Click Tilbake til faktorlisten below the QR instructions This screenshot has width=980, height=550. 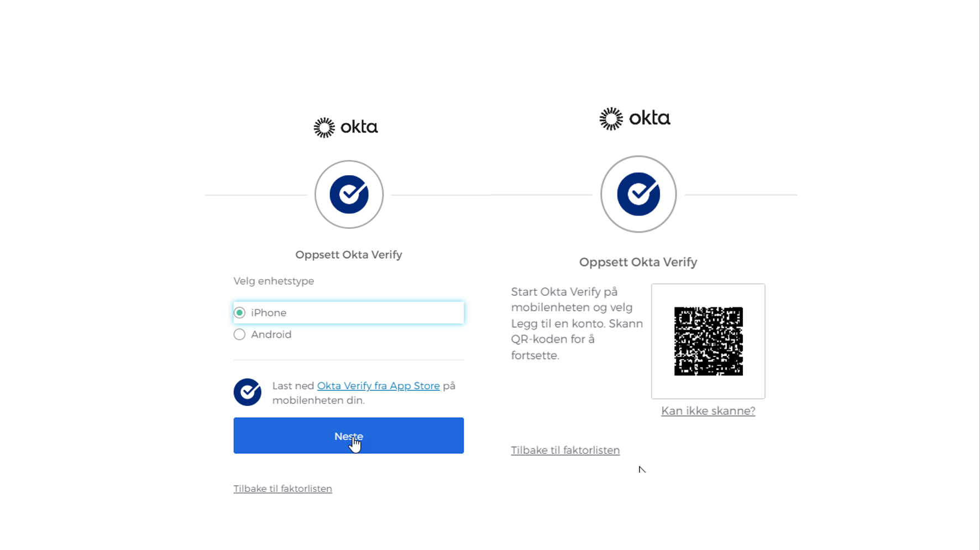pyautogui.click(x=565, y=450)
